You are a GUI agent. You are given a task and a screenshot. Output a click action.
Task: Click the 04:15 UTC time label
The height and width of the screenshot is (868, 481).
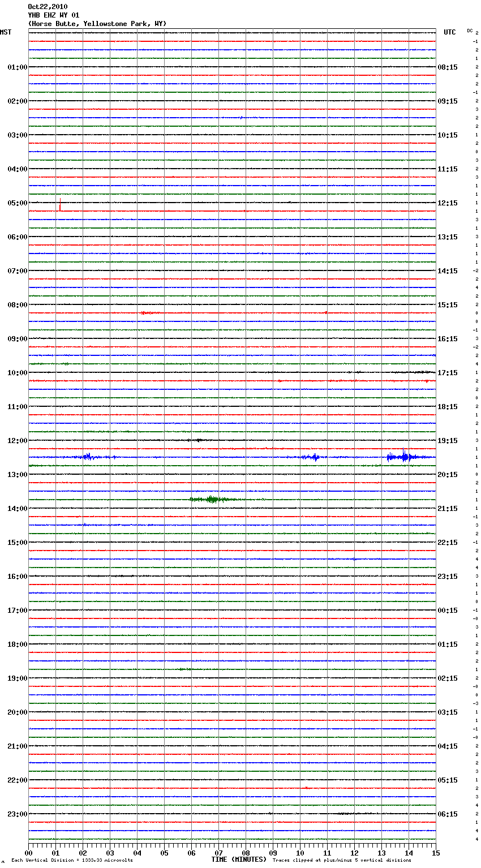pyautogui.click(x=448, y=746)
